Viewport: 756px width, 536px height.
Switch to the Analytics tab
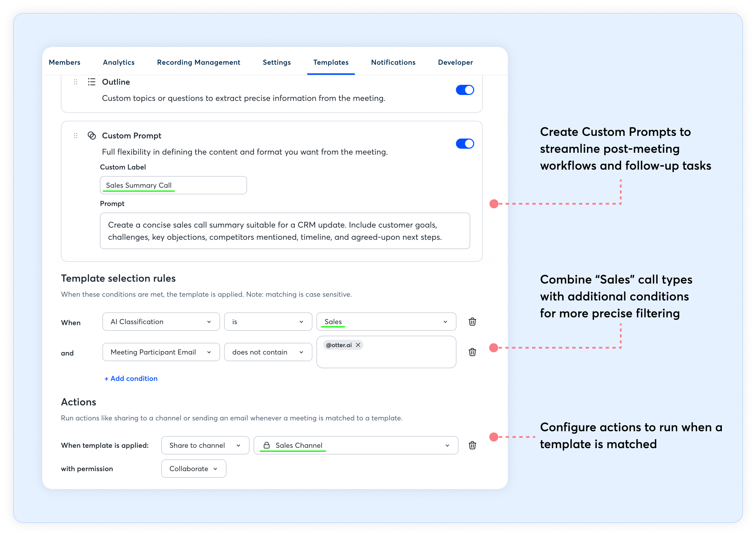119,63
